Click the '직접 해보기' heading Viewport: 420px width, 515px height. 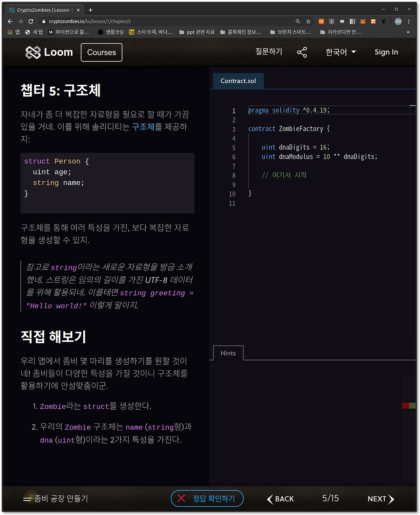point(53,337)
